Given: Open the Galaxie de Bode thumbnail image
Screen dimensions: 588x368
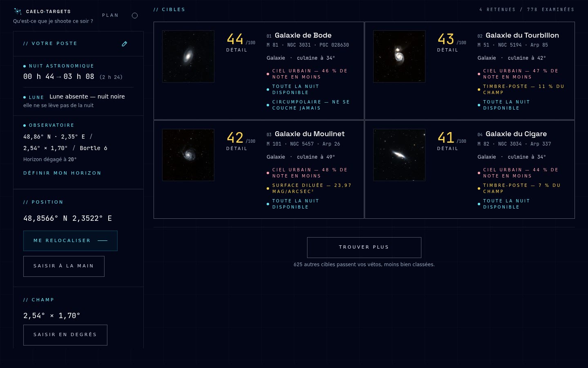Looking at the screenshot, I should click(x=188, y=56).
